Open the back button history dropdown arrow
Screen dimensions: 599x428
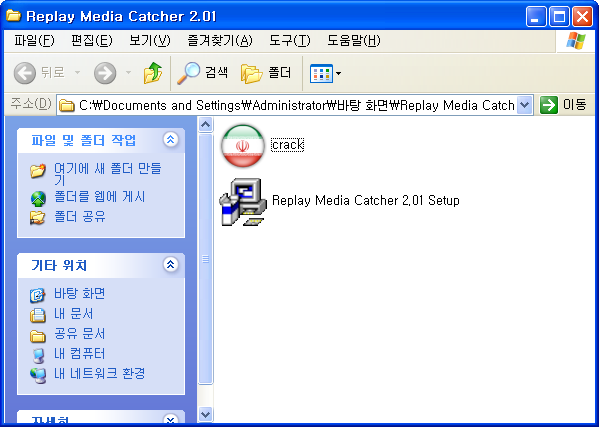[x=77, y=73]
